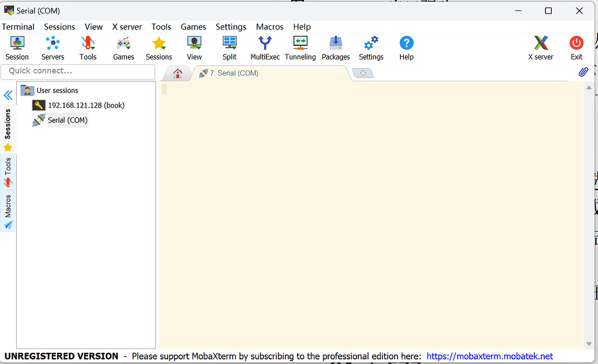Collapse the sidebar with double-arrow
The image size is (598, 364).
pyautogui.click(x=8, y=95)
